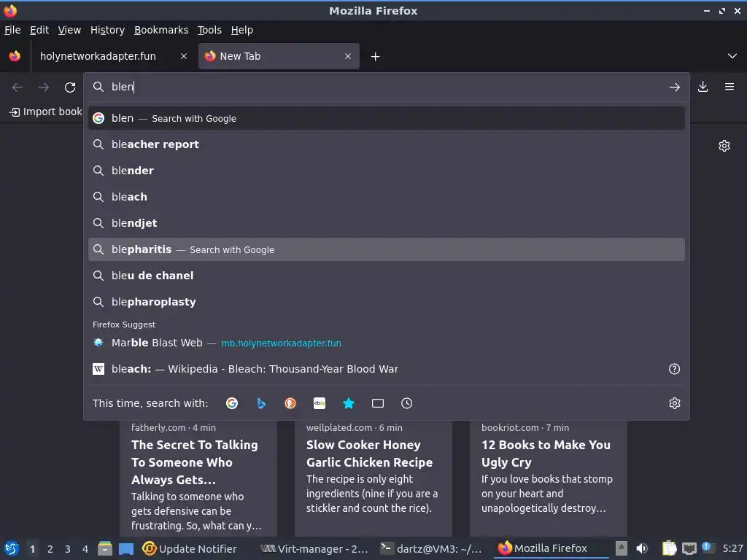The height and width of the screenshot is (560, 747).
Task: Open 12 Books to Make You Ugly Cry
Action: [549, 478]
